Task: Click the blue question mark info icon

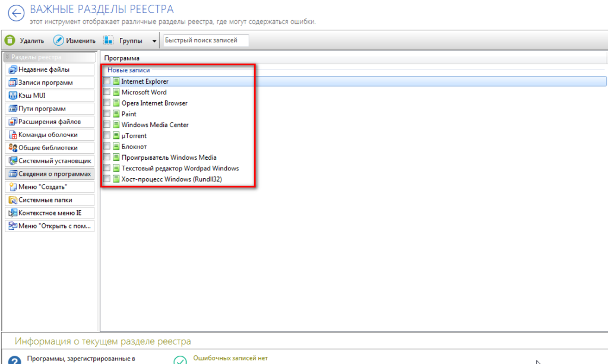Action: point(14,360)
